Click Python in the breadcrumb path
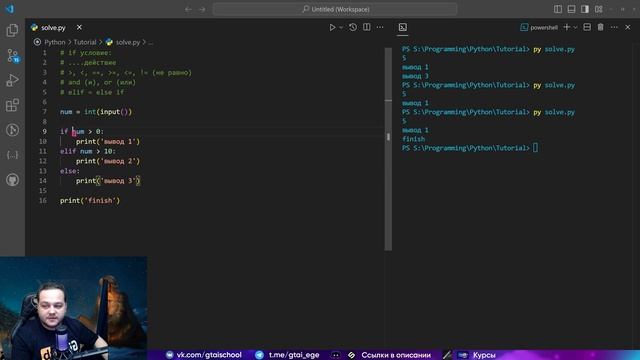The image size is (640, 360). [x=55, y=42]
